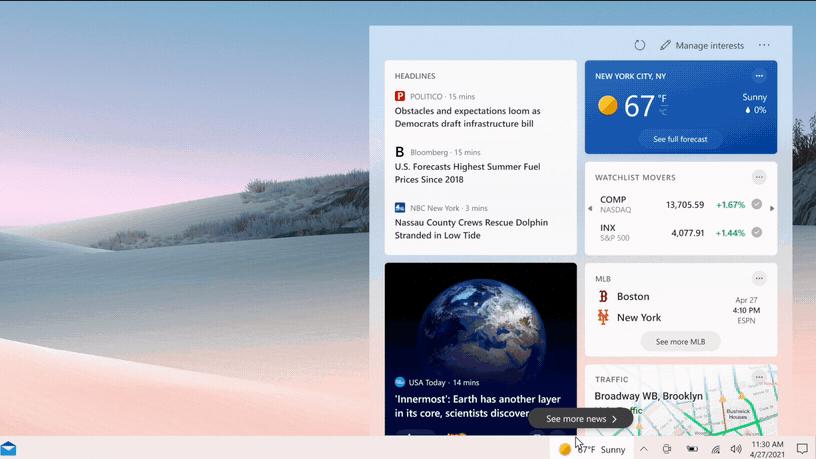816x459 pixels.
Task: Click the battery tray icon
Action: 692,449
